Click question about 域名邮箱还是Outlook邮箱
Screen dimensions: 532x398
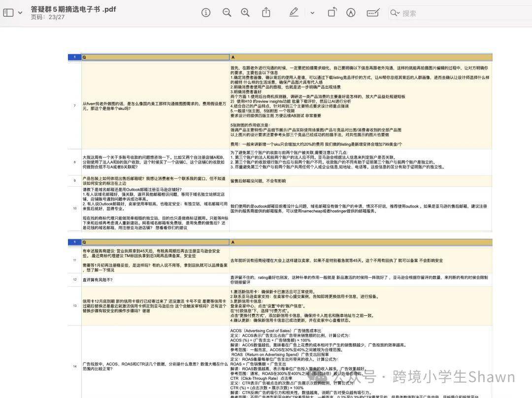coord(155,208)
